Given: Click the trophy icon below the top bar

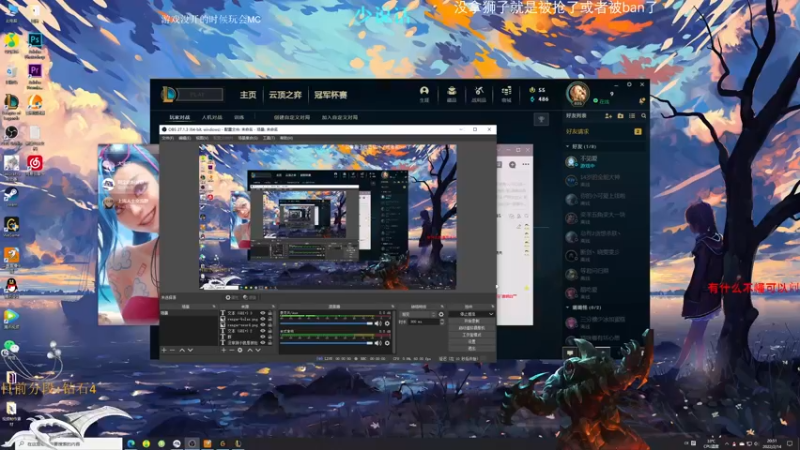Looking at the screenshot, I should tap(541, 119).
